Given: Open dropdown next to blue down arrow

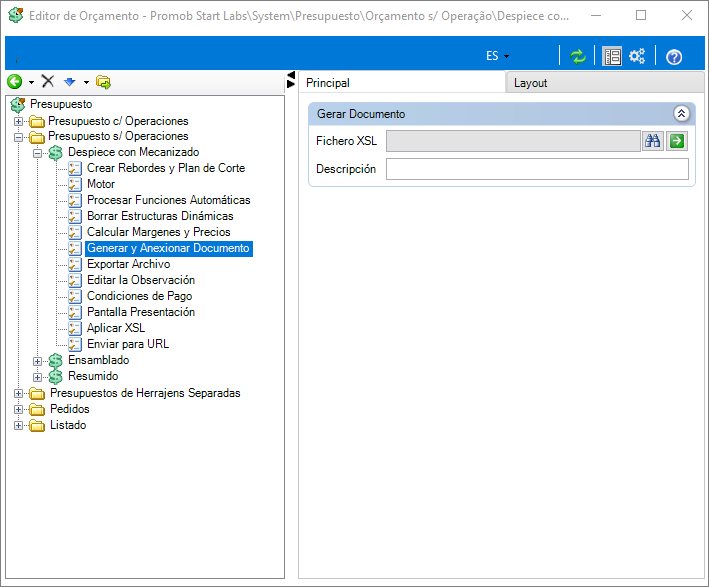Looking at the screenshot, I should point(86,82).
